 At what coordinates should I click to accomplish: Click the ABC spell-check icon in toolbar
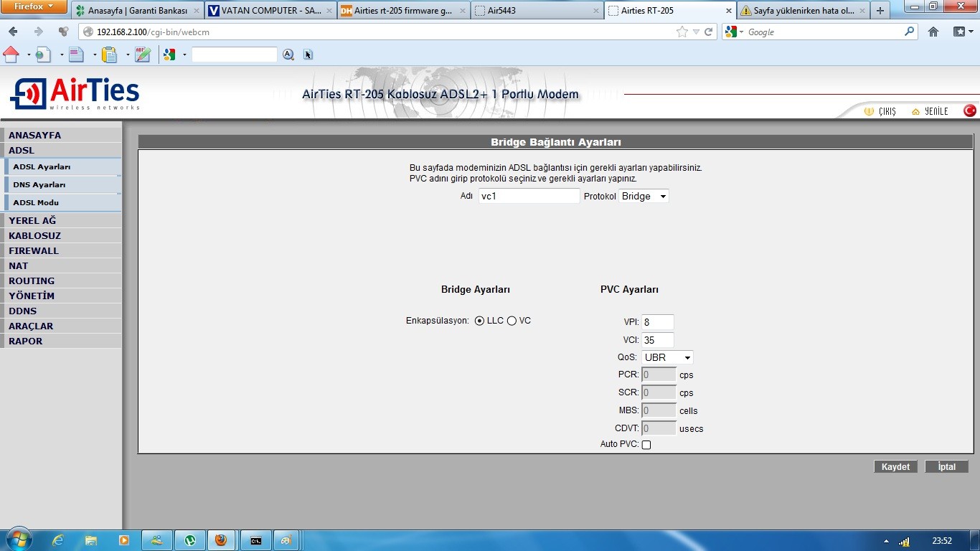click(142, 55)
